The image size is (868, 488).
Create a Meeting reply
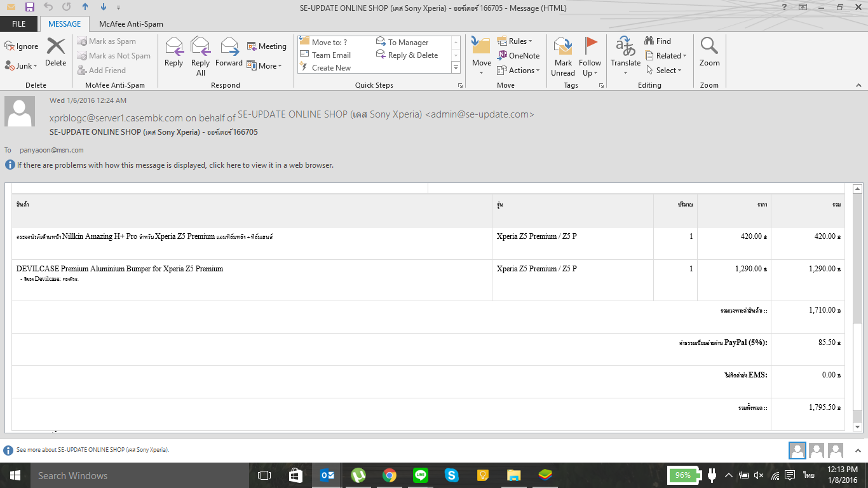click(x=267, y=46)
